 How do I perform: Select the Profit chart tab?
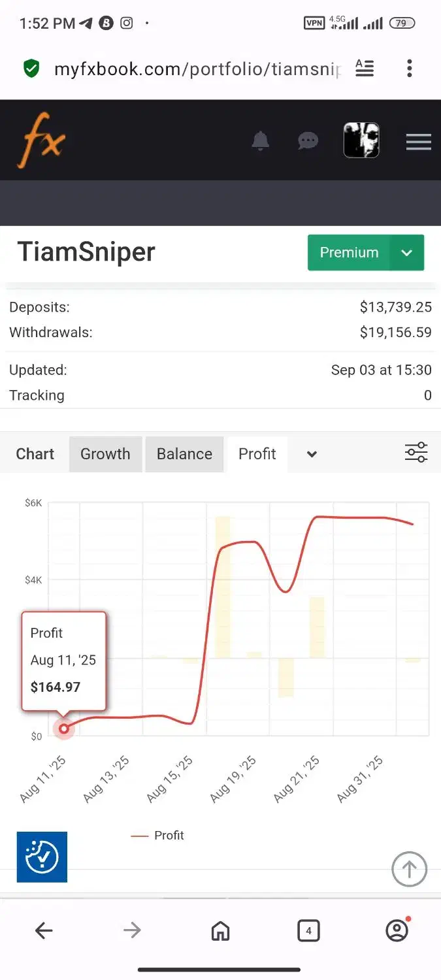[257, 454]
